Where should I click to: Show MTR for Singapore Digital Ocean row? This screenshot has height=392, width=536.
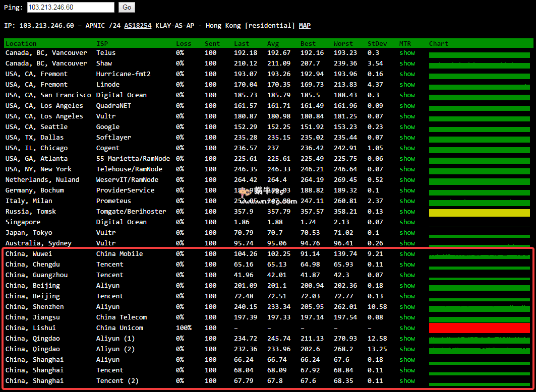point(407,222)
